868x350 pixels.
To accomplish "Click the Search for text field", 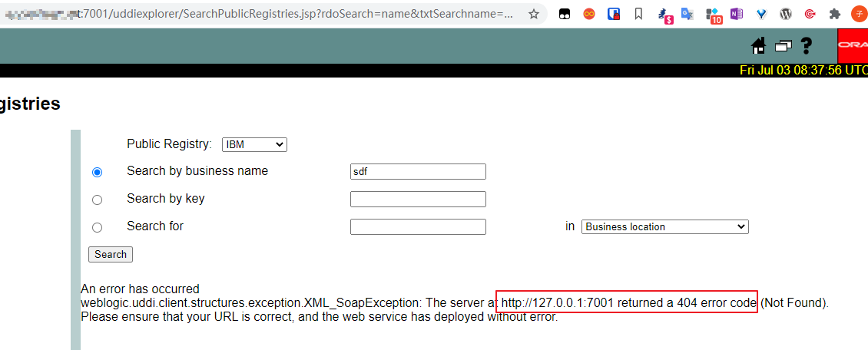I will 418,226.
